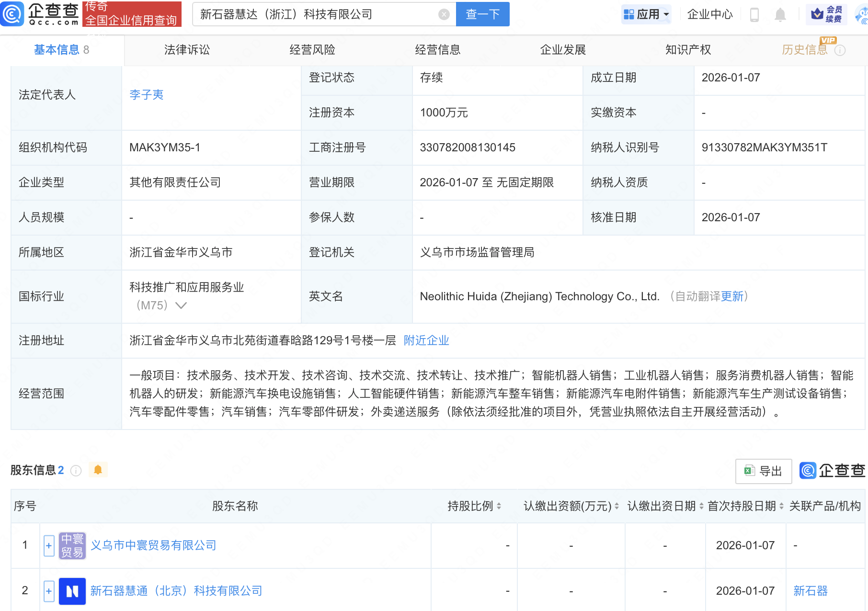
Task: Expand row for 义乌市中寰贸易有限公司
Action: (x=49, y=545)
